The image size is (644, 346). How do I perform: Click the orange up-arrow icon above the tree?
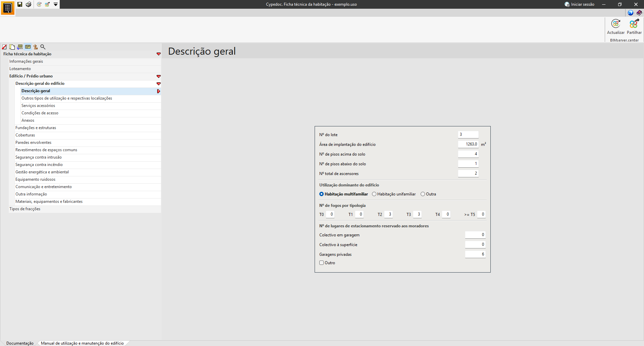coord(35,47)
